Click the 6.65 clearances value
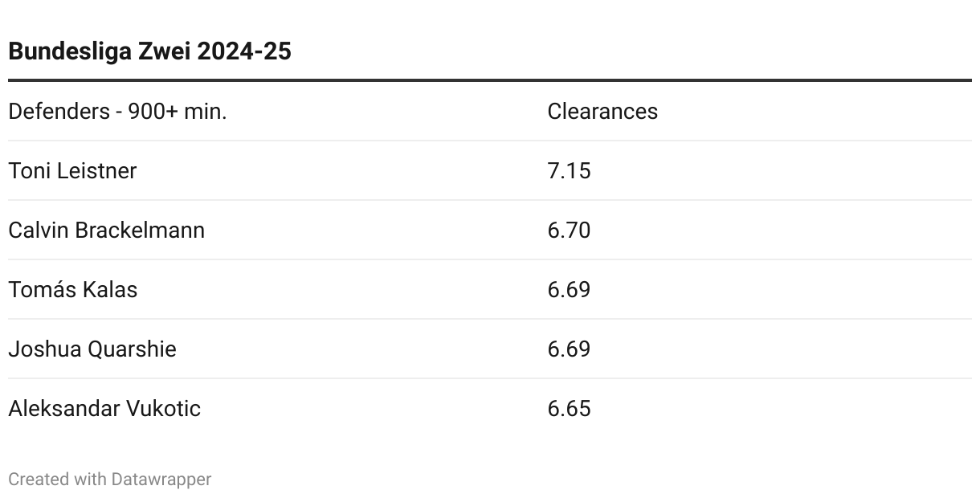The height and width of the screenshot is (498, 980). click(x=569, y=408)
